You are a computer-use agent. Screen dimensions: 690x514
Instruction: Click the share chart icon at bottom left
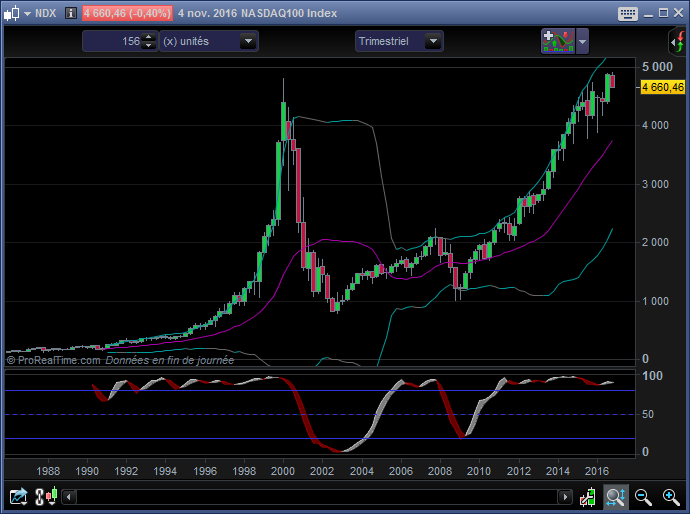17,496
